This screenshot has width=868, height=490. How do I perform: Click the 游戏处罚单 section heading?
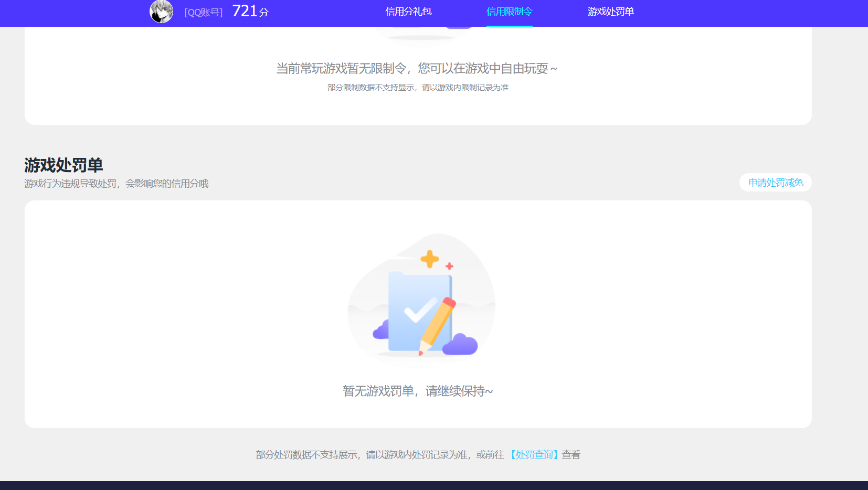pos(63,165)
